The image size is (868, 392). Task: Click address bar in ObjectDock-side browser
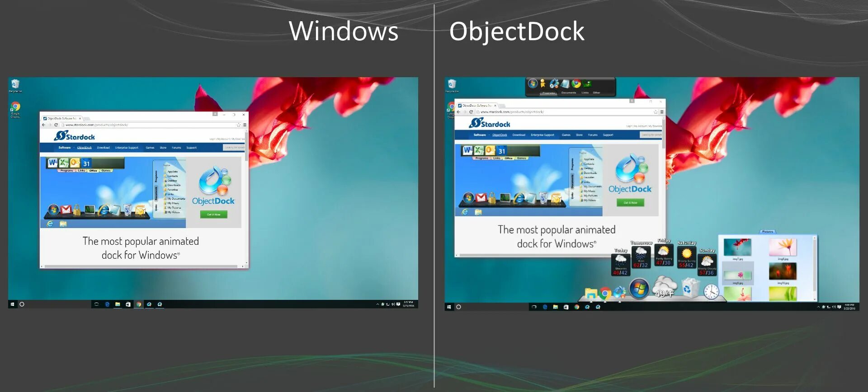pos(567,112)
